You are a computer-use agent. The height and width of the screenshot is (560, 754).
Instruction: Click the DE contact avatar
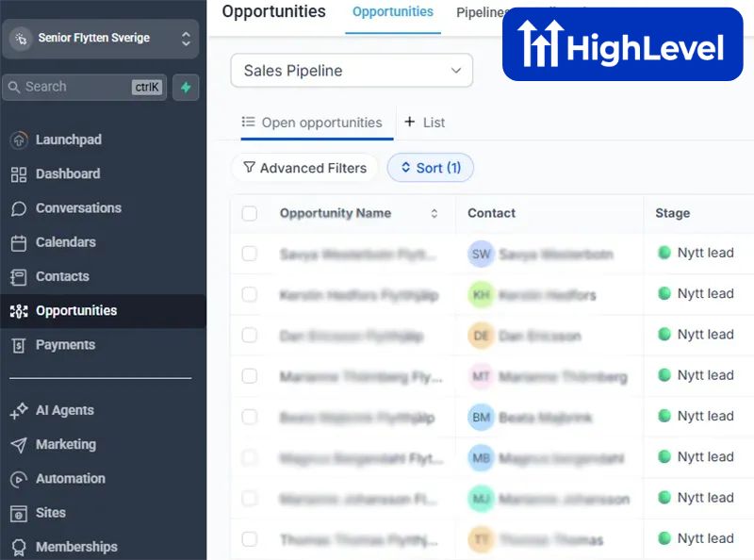click(481, 336)
